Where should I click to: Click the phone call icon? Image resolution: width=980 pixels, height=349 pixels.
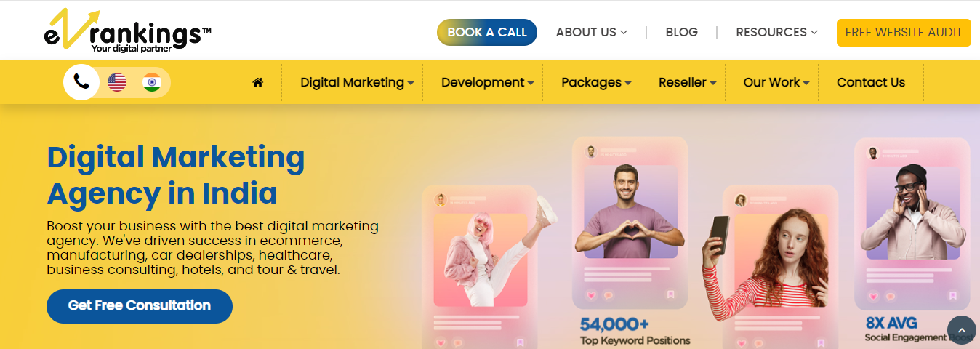click(81, 82)
